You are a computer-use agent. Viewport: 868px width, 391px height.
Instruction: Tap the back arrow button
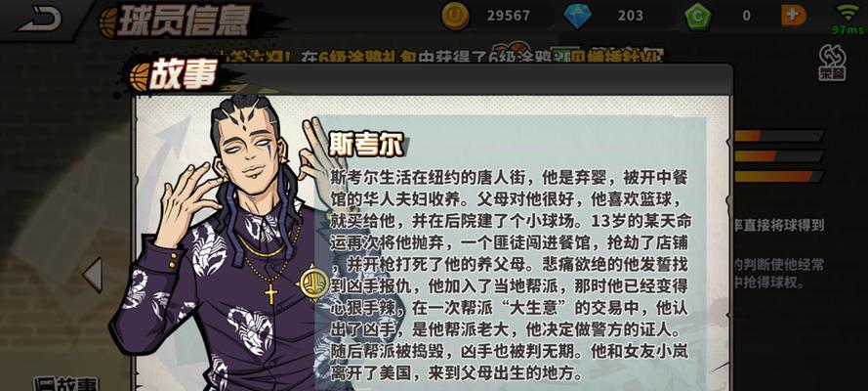tap(40, 20)
